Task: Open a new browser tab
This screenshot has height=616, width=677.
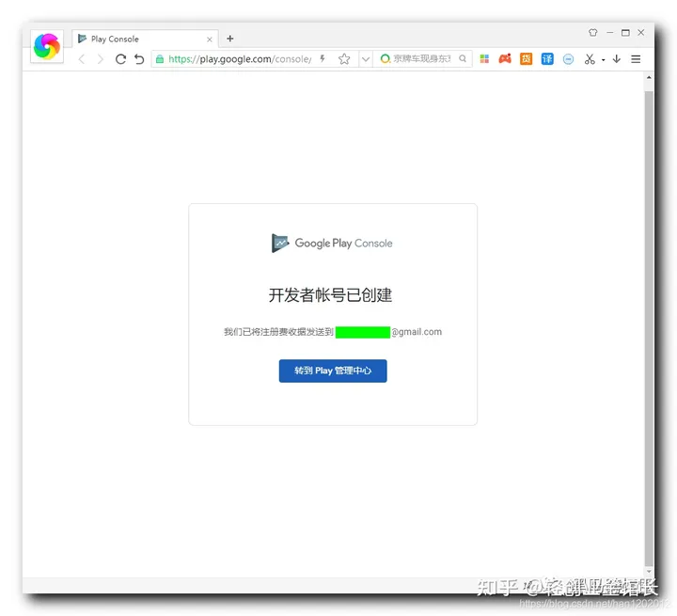Action: (x=230, y=39)
